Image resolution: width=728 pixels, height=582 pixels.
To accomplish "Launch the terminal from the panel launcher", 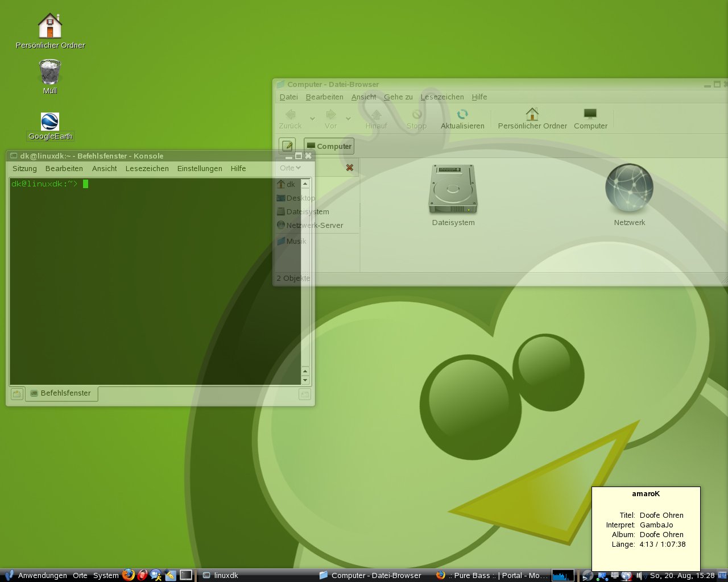I will point(186,575).
